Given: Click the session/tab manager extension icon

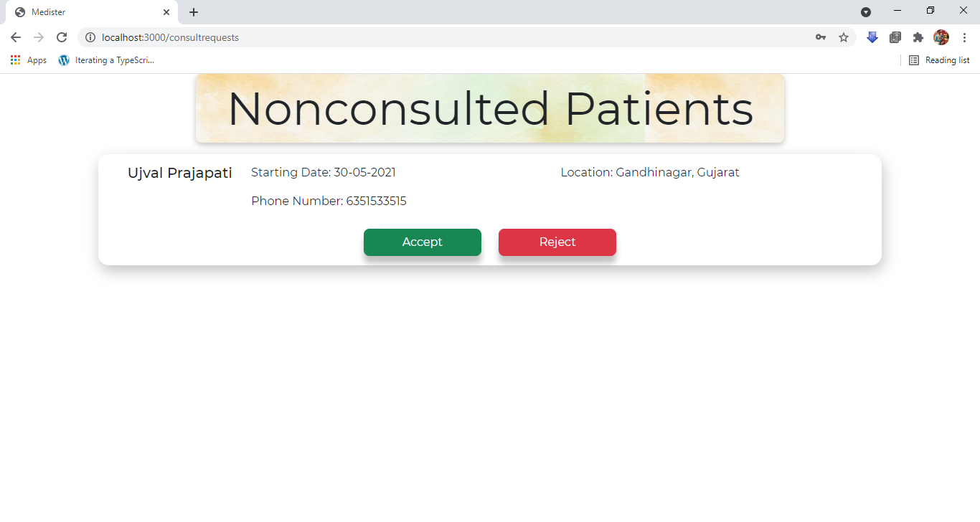Looking at the screenshot, I should click(x=895, y=37).
